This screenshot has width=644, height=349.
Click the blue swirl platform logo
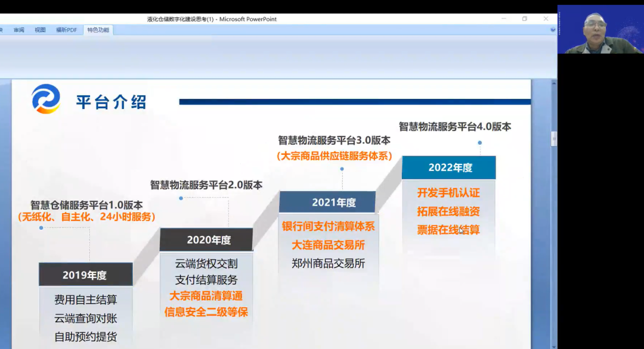(46, 99)
